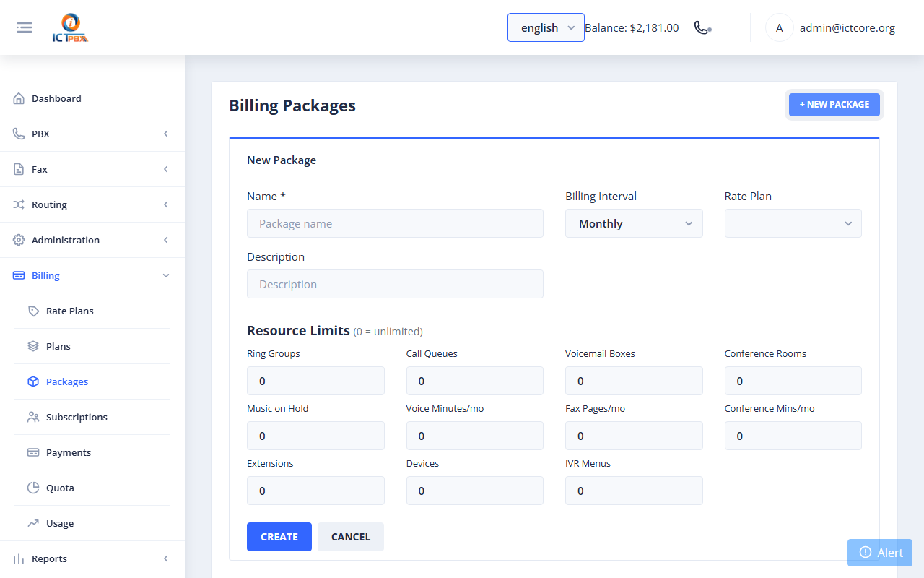The height and width of the screenshot is (578, 924).
Task: Click the Fax Pages/mo limit field
Action: (634, 436)
